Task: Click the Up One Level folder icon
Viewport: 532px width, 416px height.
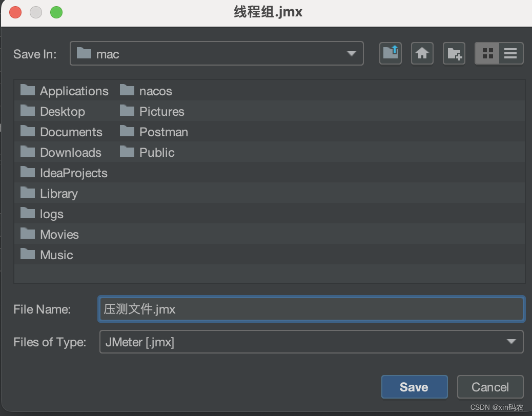Action: pos(390,53)
